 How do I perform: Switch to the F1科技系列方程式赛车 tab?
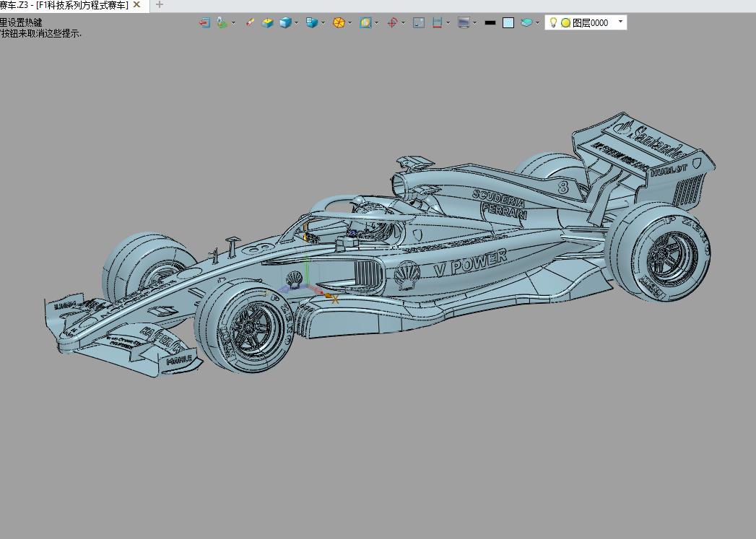(x=66, y=5)
